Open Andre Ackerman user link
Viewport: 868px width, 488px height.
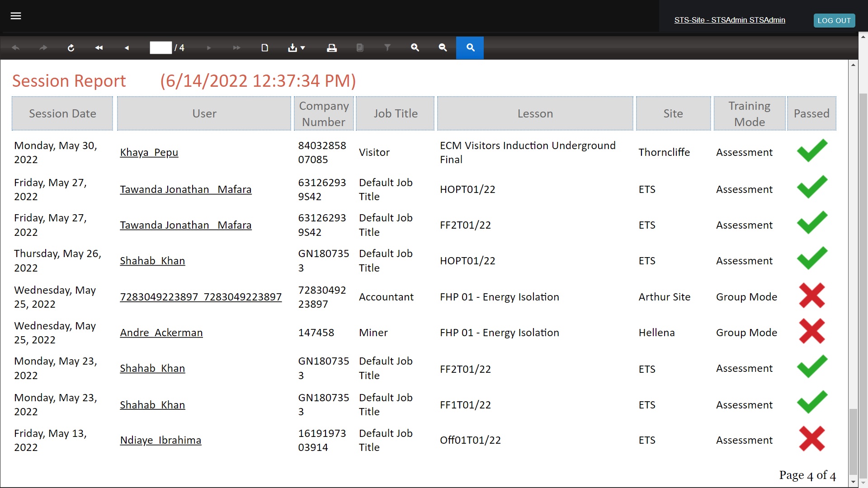click(161, 333)
